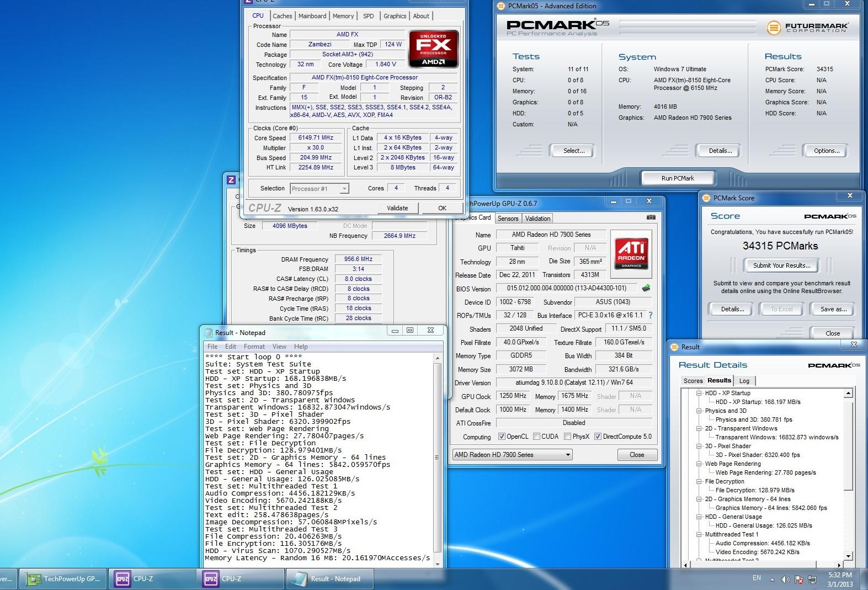Image resolution: width=868 pixels, height=590 pixels.
Task: Switch to first CPU-Z taskbar button
Action: click(x=152, y=579)
